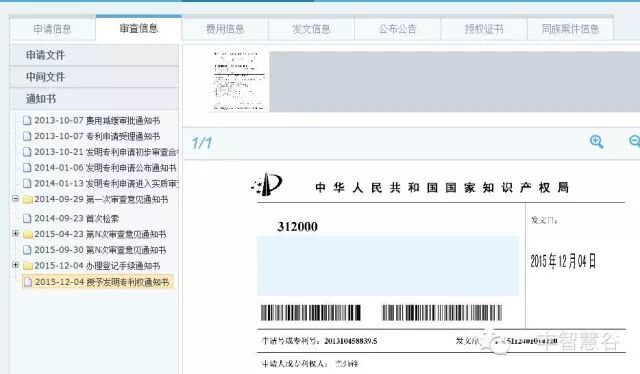This screenshot has width=640, height=374.
Task: Click the 1/1 page indicator
Action: coord(202,143)
